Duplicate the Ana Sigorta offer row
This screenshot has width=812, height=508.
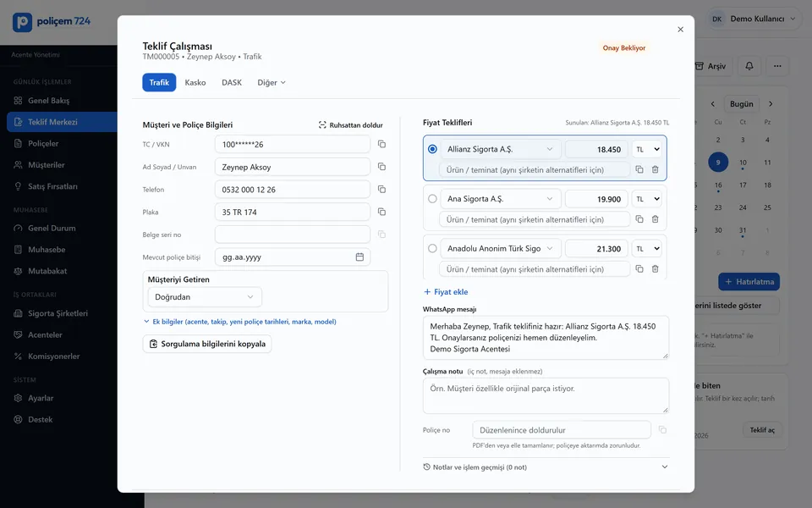point(639,219)
